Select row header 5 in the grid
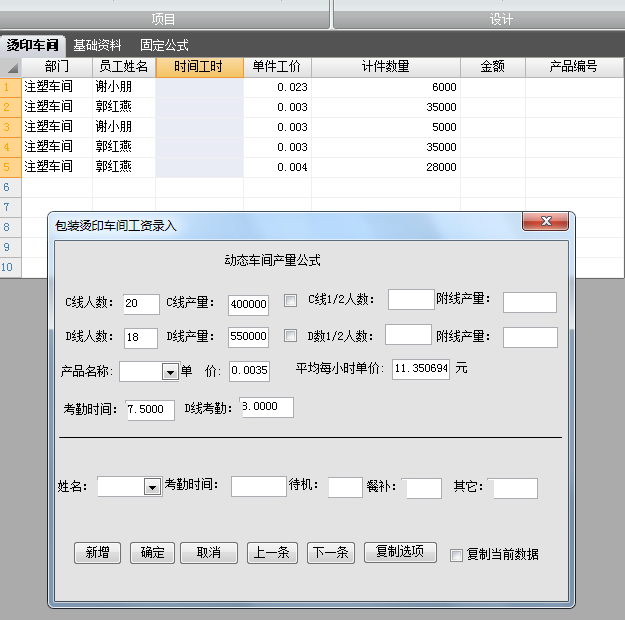Screen dimensions: 625x620 pos(10,167)
